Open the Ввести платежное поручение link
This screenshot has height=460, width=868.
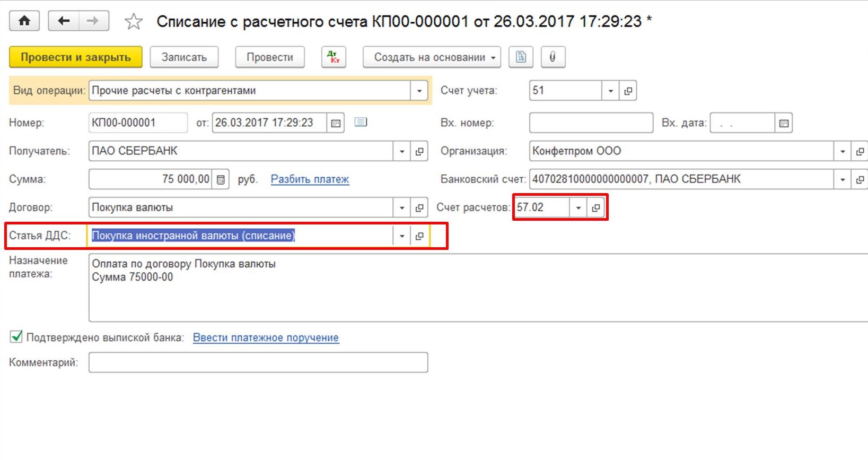[266, 337]
